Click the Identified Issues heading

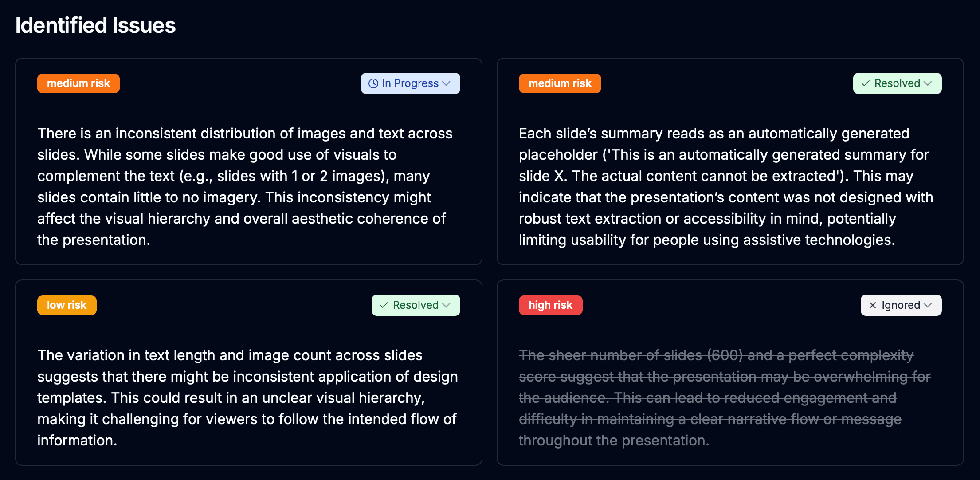96,25
